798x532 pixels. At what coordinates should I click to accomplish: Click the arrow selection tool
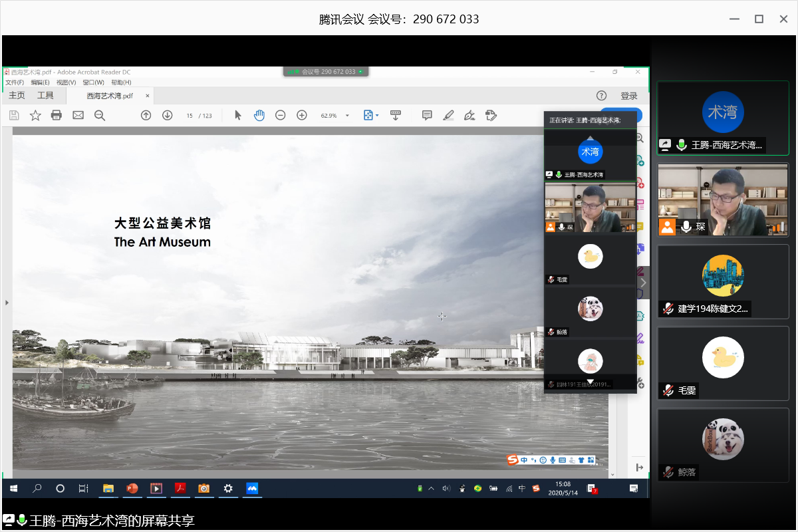(238, 115)
